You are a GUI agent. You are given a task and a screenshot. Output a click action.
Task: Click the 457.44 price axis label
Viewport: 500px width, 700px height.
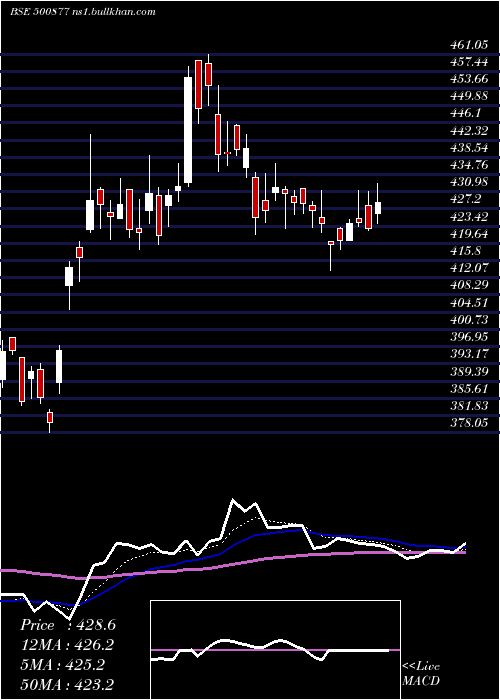click(468, 61)
